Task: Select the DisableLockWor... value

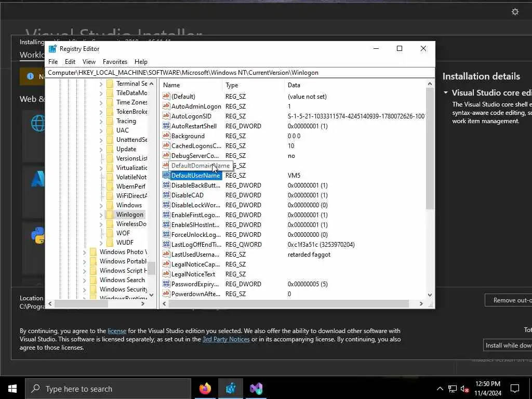Action: click(196, 205)
